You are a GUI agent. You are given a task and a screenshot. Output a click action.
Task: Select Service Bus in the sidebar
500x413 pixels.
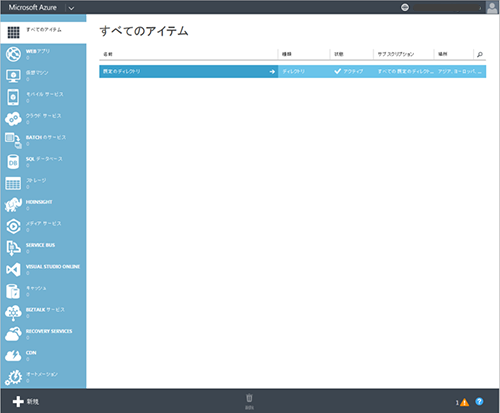pos(43,248)
